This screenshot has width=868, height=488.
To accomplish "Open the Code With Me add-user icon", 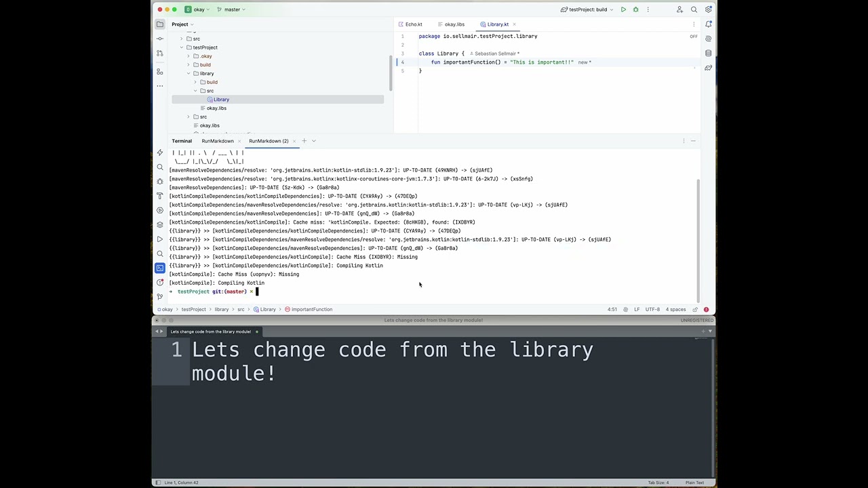I will coord(679,9).
